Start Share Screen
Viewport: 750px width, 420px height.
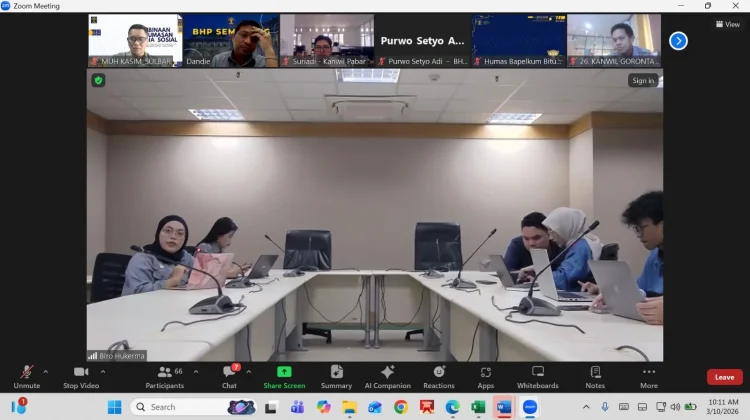click(284, 376)
